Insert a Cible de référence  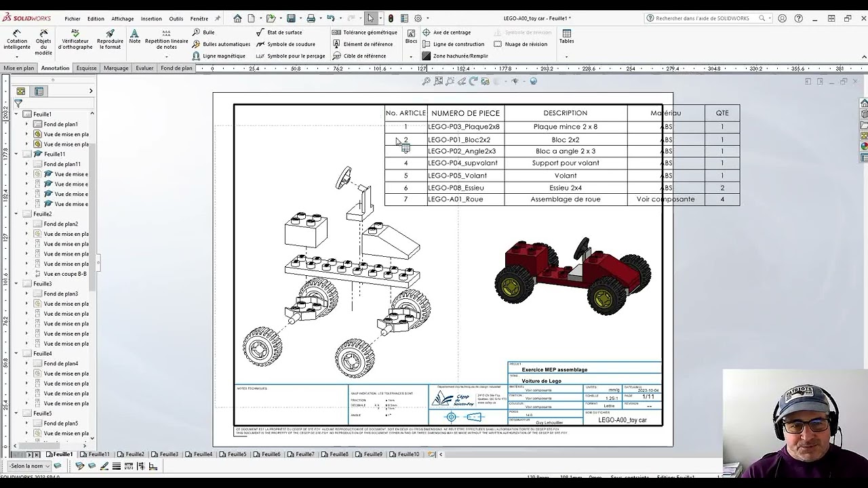359,56
